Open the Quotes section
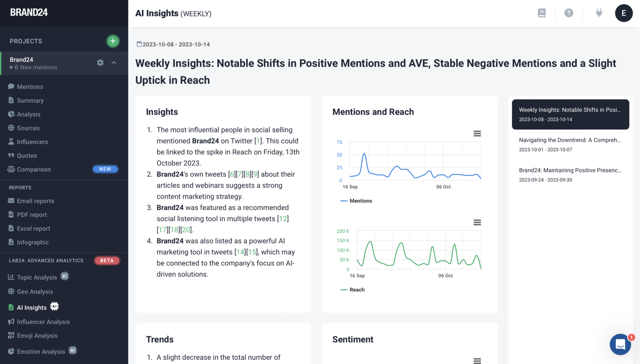 pyautogui.click(x=26, y=155)
